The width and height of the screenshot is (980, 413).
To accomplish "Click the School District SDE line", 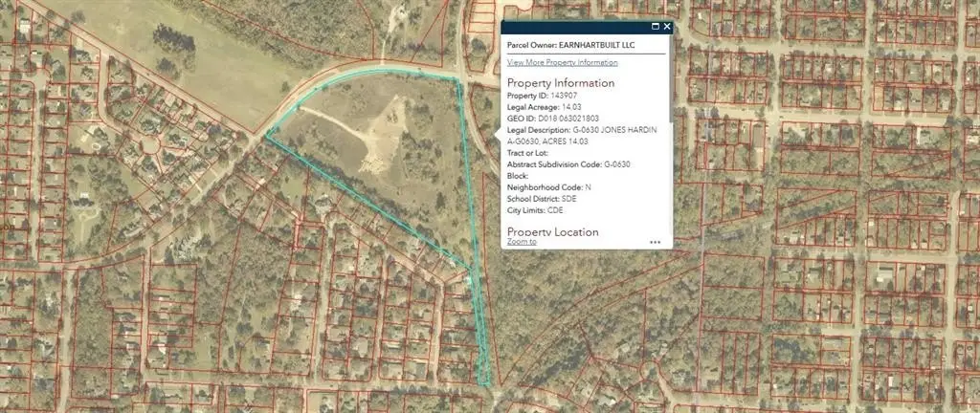I will (540, 198).
